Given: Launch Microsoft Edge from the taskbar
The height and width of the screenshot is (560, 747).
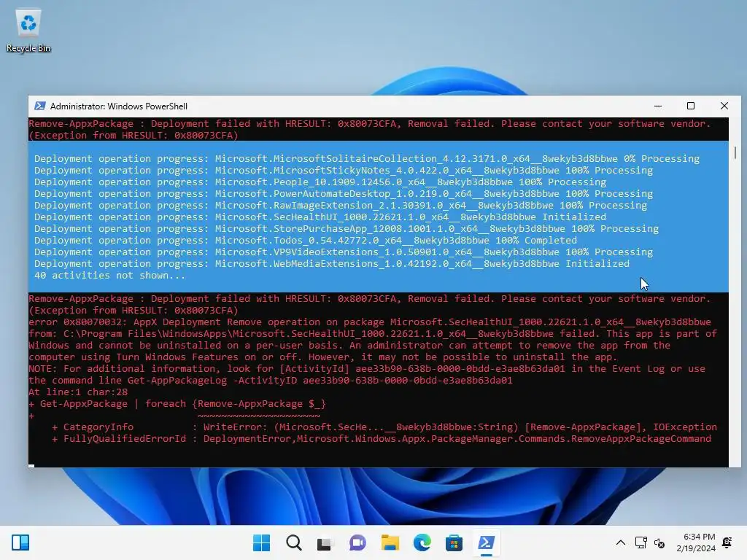Looking at the screenshot, I should pyautogui.click(x=422, y=542).
